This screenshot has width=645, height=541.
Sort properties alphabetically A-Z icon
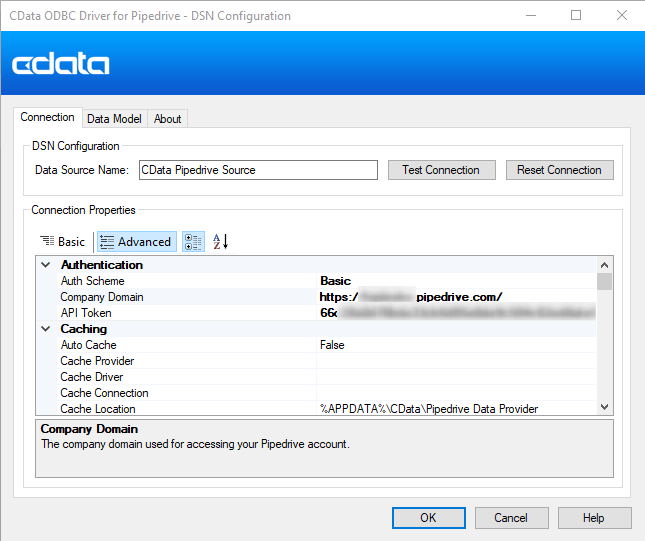point(220,241)
